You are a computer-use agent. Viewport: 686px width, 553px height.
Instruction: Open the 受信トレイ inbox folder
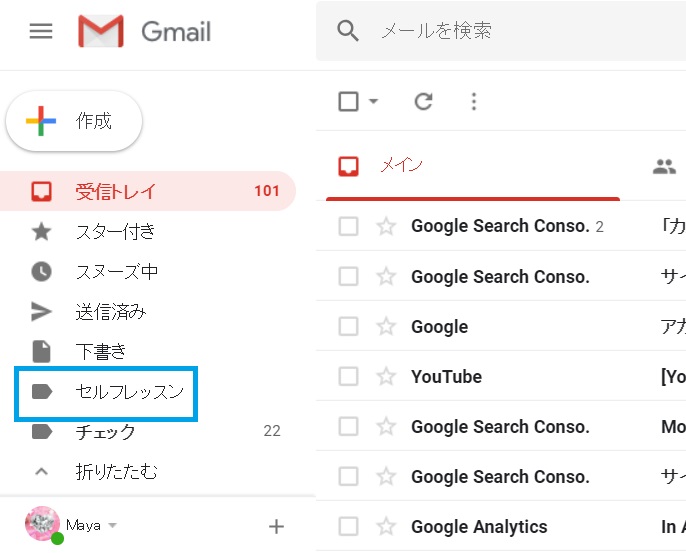(115, 191)
